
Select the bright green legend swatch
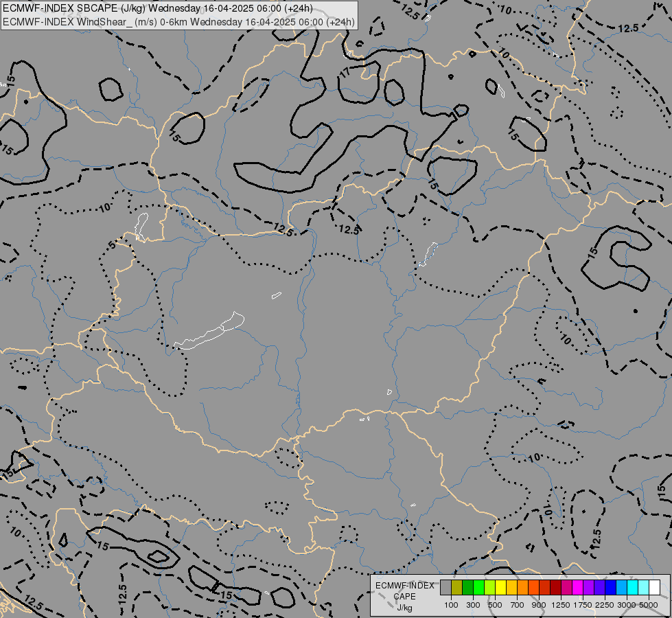click(478, 588)
